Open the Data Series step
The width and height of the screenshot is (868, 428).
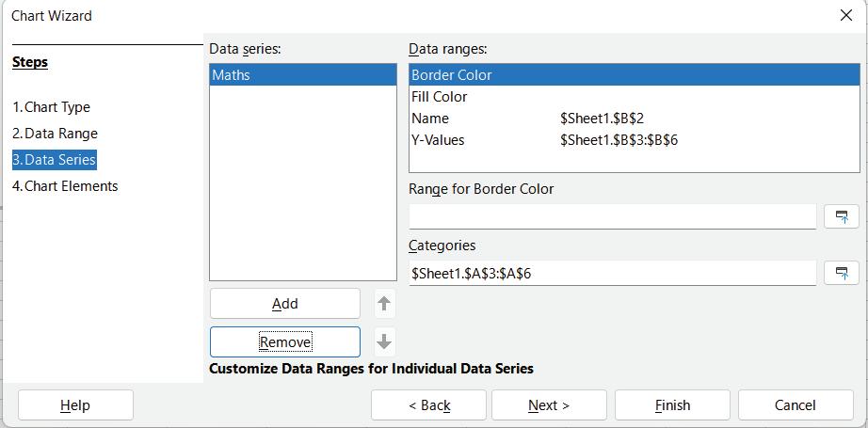click(x=55, y=160)
